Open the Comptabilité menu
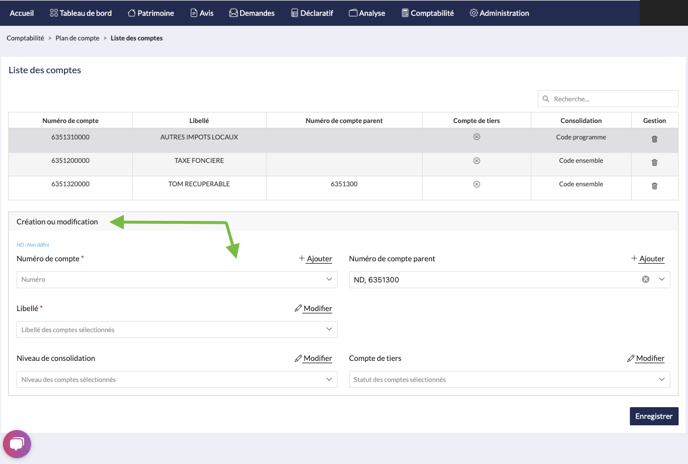The width and height of the screenshot is (688, 464). point(427,13)
